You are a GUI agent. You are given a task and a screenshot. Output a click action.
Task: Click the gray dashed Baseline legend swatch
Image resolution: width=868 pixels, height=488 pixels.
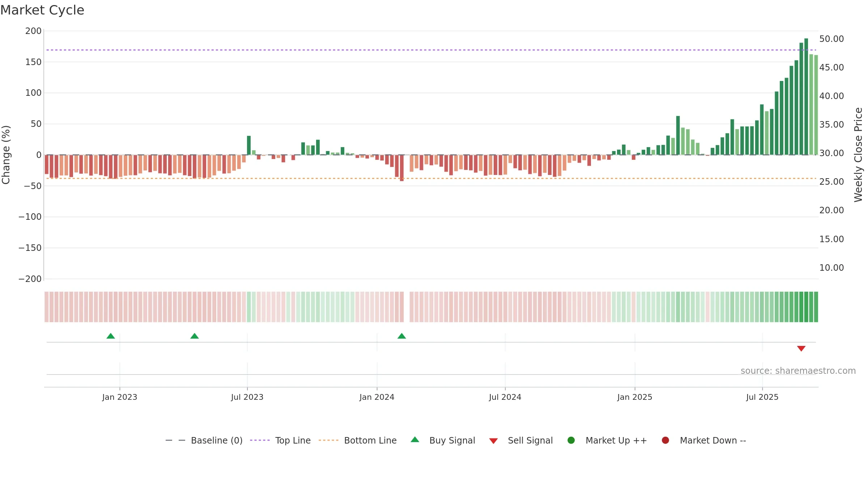click(175, 440)
